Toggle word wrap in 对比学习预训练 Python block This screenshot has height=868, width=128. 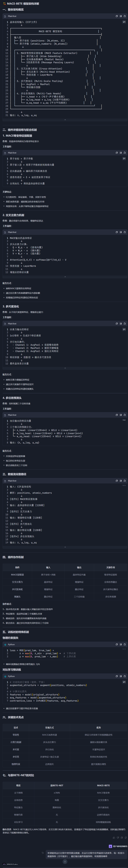coord(124,682)
